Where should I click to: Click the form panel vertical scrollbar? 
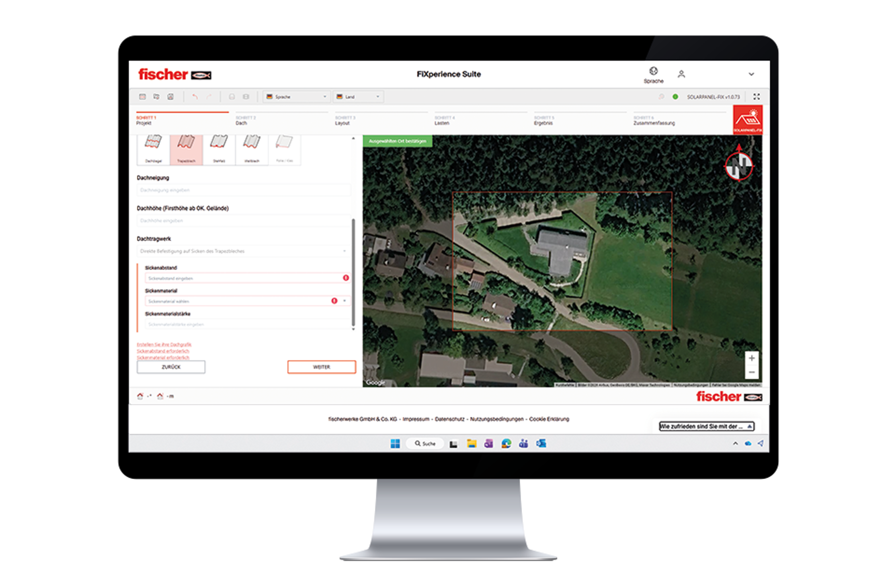point(353,272)
